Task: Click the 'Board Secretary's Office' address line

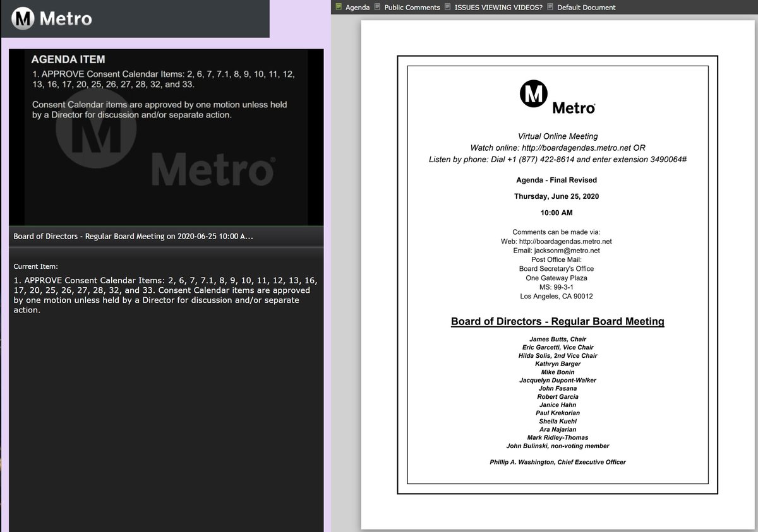Action: (x=556, y=269)
